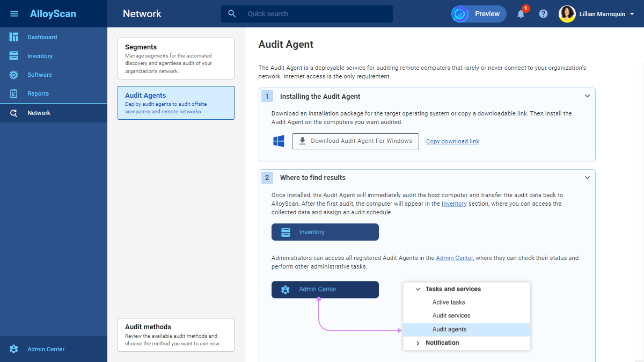Open Dashboard from the sidebar
The height and width of the screenshot is (362, 644).
click(x=54, y=37)
